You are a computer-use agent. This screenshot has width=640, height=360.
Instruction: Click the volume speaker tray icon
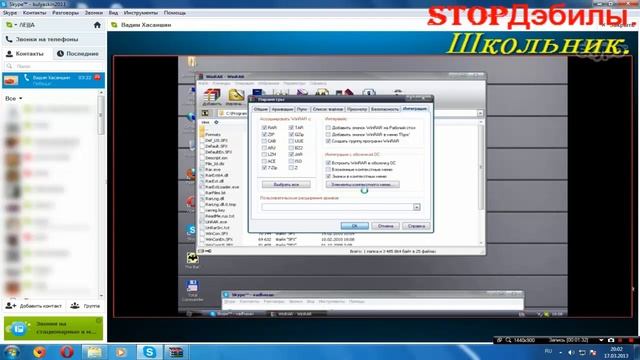tap(571, 352)
